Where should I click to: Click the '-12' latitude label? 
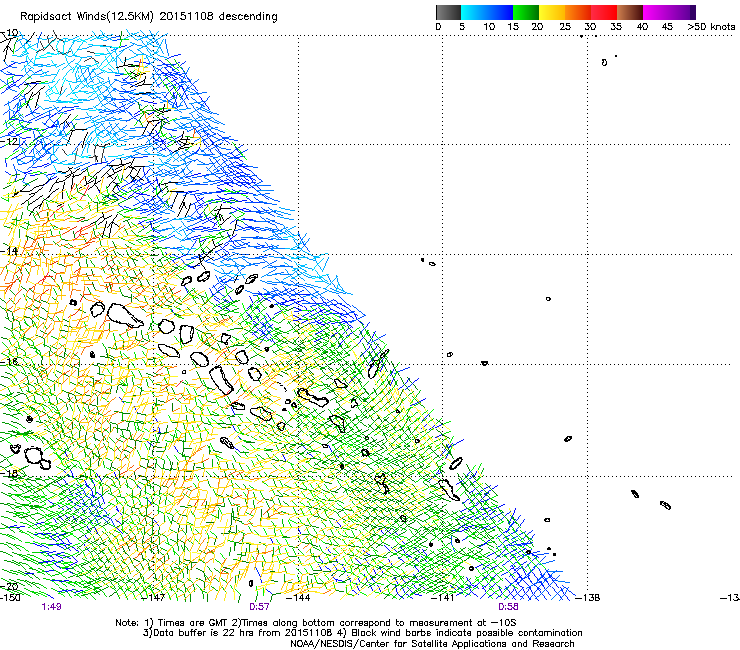click(x=9, y=141)
